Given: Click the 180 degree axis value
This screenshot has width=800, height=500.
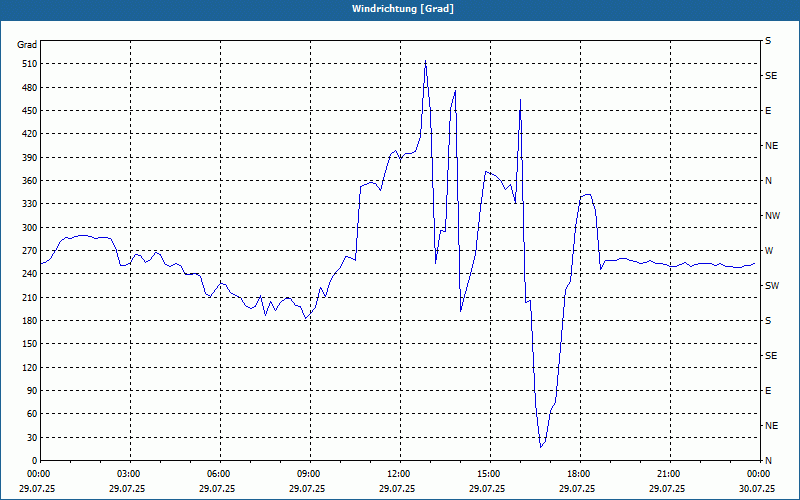Looking at the screenshot, I should pyautogui.click(x=30, y=321).
